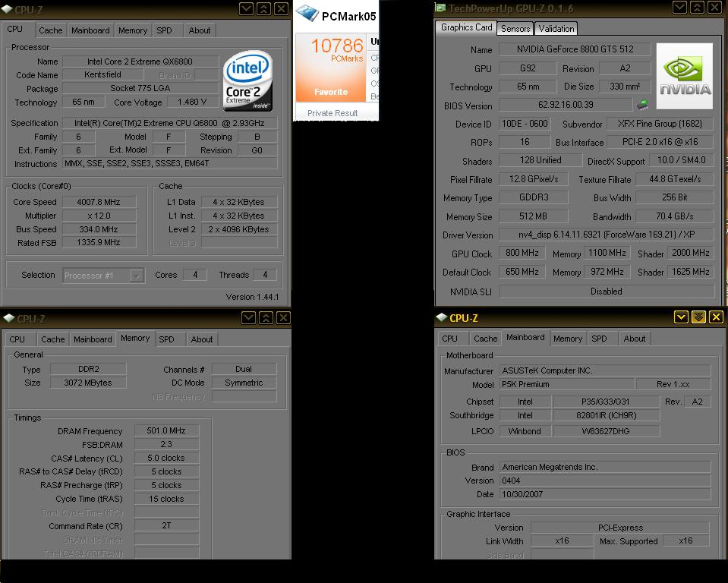Image resolution: width=728 pixels, height=583 pixels.
Task: Click the NVIDIA SLI Disabled field
Action: (607, 291)
